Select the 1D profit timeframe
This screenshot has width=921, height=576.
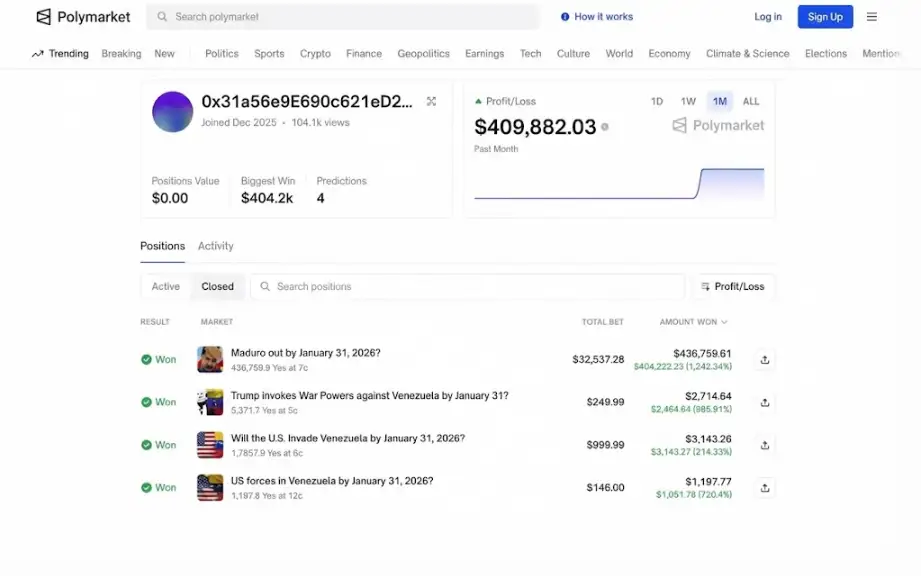coord(657,101)
